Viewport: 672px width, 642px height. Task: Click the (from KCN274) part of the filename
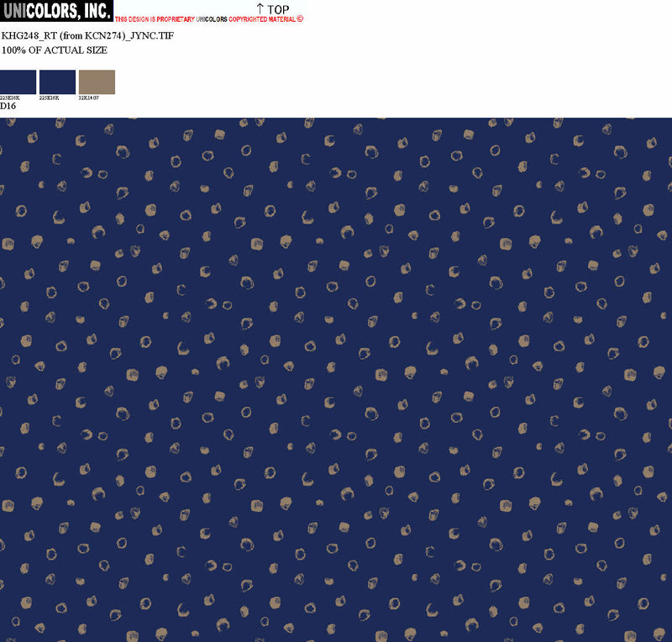[x=93, y=36]
